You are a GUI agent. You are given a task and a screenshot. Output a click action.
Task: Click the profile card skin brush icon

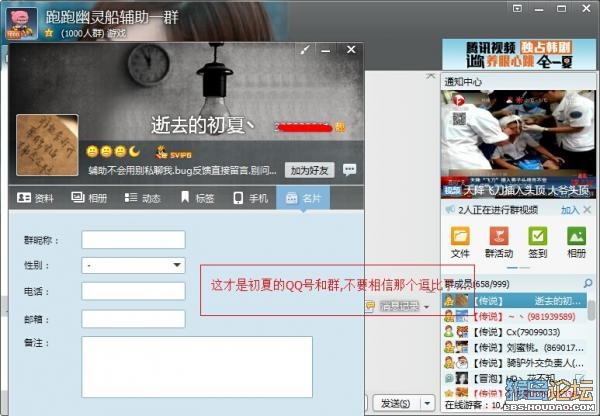coord(305,50)
